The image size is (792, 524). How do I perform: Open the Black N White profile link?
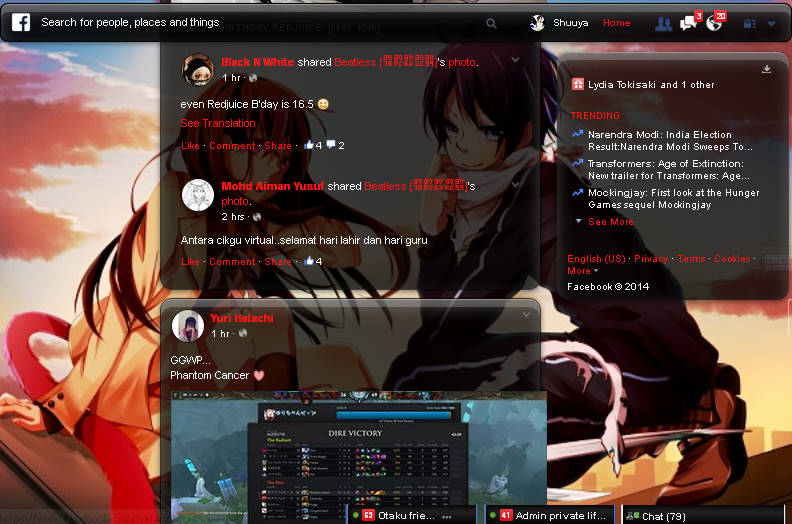[x=258, y=62]
